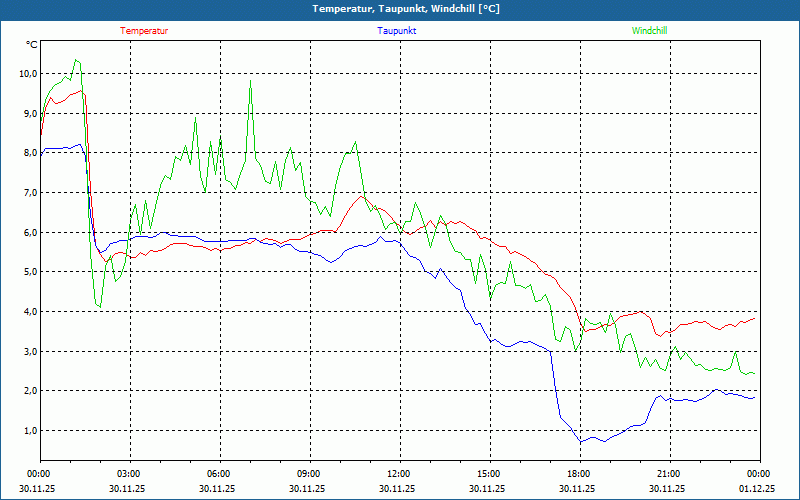
Task: Click the blue Taupunkt minimum near 18:00
Action: pyautogui.click(x=580, y=441)
